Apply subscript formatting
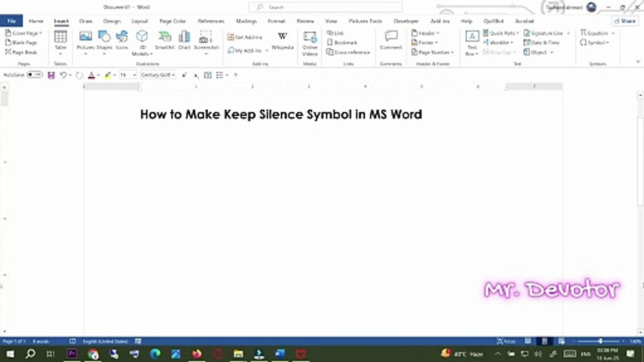This screenshot has height=362, width=644. 196,75
